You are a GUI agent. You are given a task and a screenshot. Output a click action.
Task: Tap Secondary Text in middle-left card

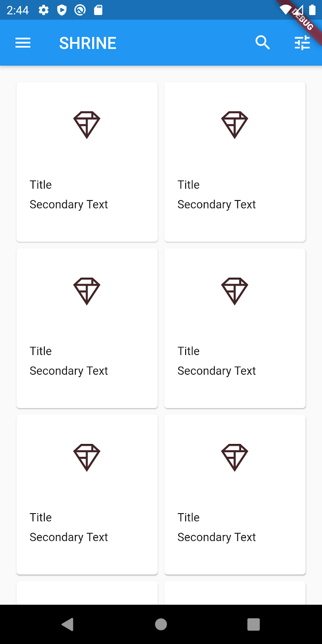coord(69,371)
